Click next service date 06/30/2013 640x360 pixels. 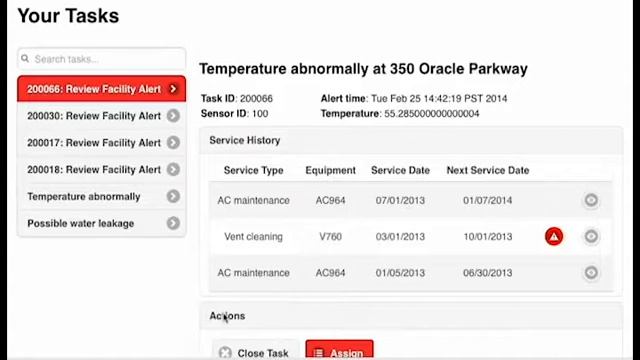[x=488, y=273]
